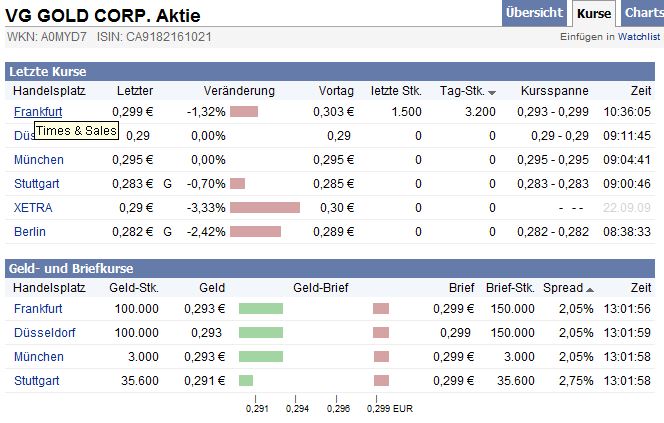Click Stuttgart in Letzte Kurse table
Image resolution: width=664 pixels, height=423 pixels.
point(37,183)
